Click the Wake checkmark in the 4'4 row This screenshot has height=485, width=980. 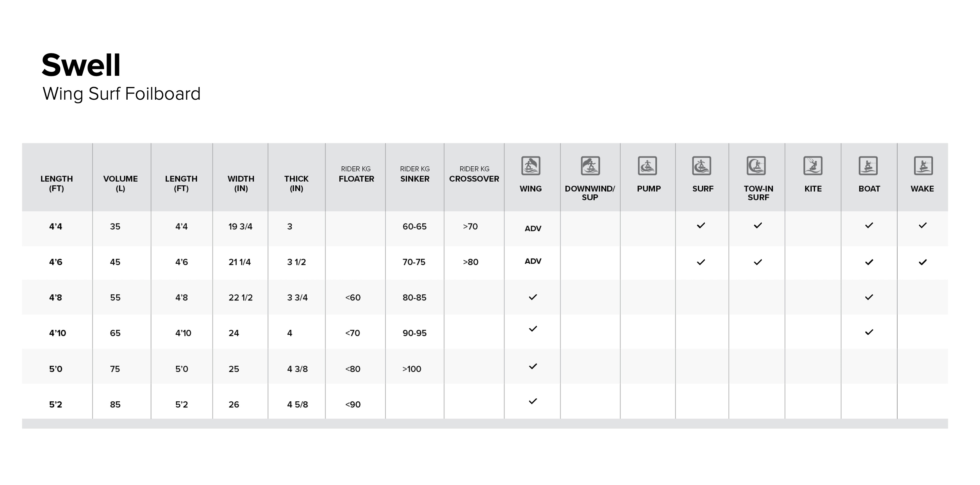pos(923,225)
